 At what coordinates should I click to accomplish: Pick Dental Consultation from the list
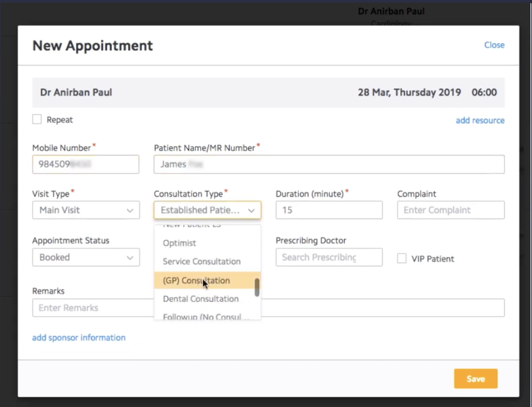(201, 299)
